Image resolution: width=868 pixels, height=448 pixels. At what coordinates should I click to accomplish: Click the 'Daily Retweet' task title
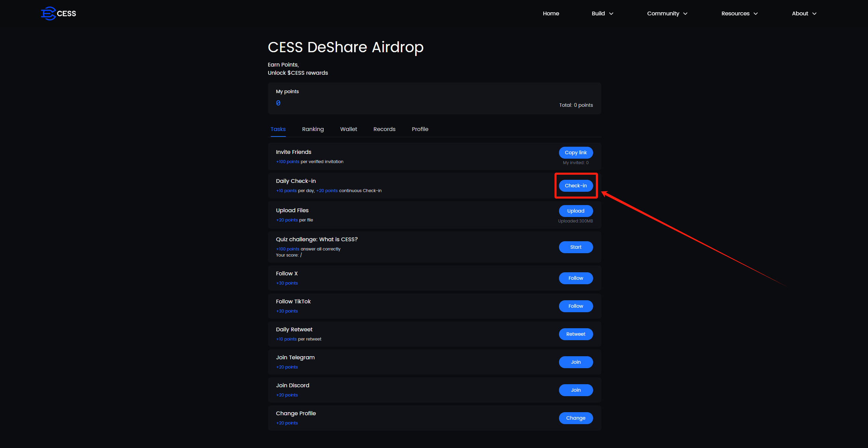tap(294, 329)
